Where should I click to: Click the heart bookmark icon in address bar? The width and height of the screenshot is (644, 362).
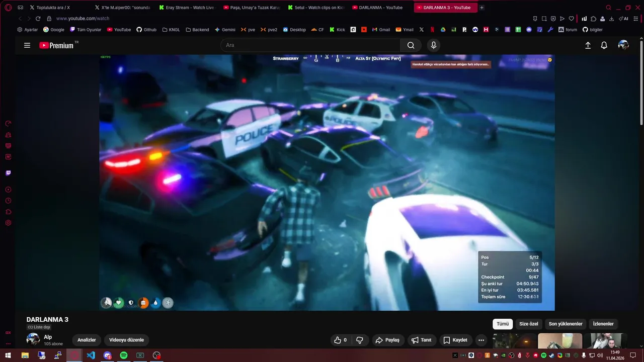point(572,19)
